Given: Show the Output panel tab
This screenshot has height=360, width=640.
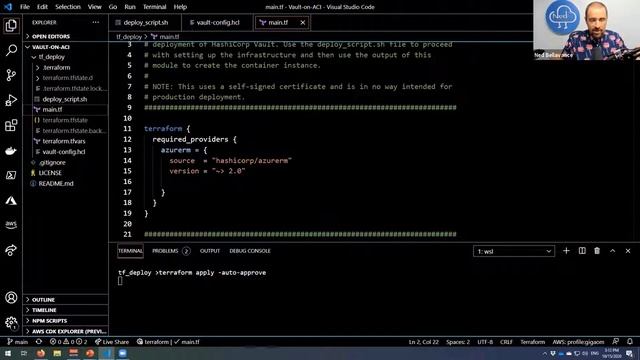Looking at the screenshot, I should (210, 251).
